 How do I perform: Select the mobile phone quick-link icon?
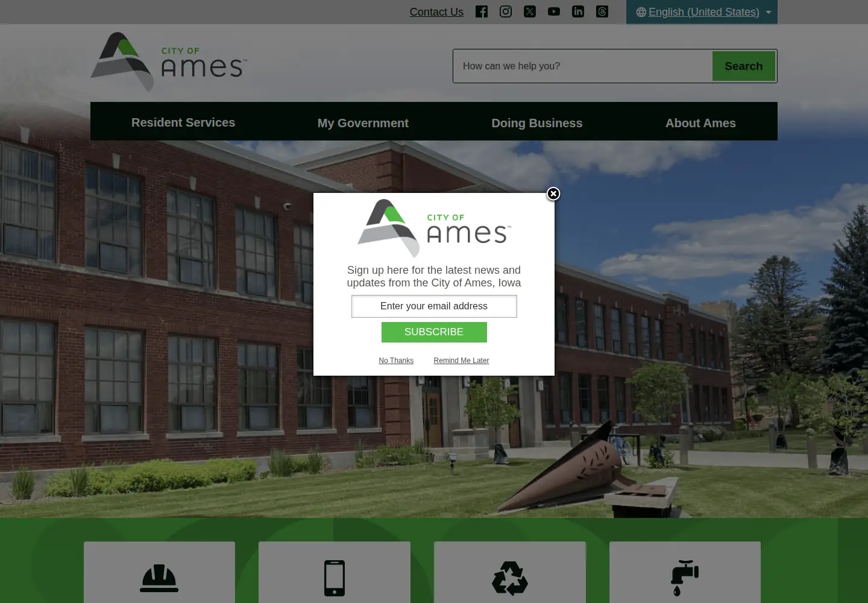(335, 578)
